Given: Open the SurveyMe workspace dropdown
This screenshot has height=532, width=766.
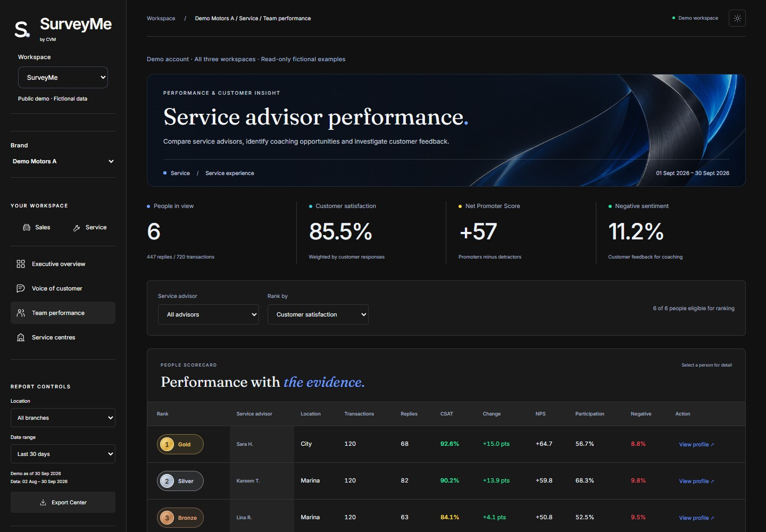Looking at the screenshot, I should click(x=63, y=77).
